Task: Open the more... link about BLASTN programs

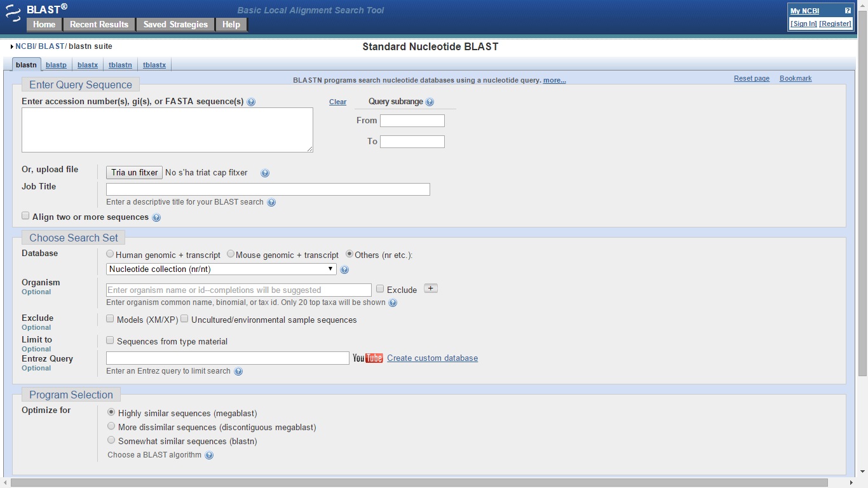Action: pos(555,81)
